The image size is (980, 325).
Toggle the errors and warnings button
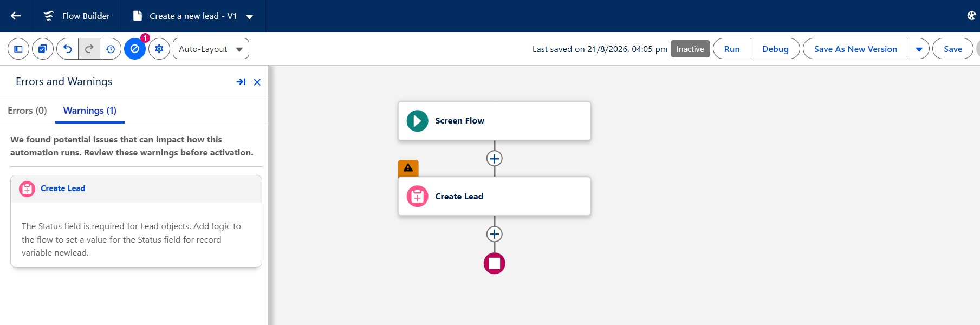point(135,49)
